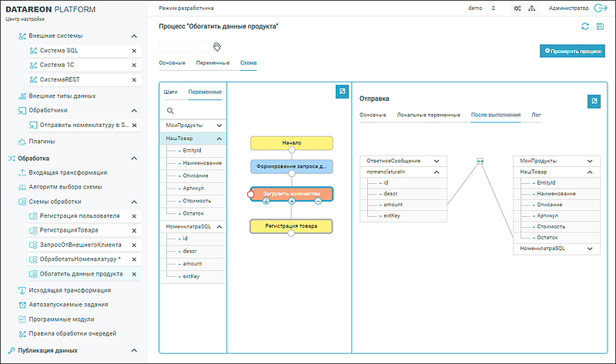616x364 pixels.
Task: Open Входящая трансформация
Action: click(x=68, y=173)
